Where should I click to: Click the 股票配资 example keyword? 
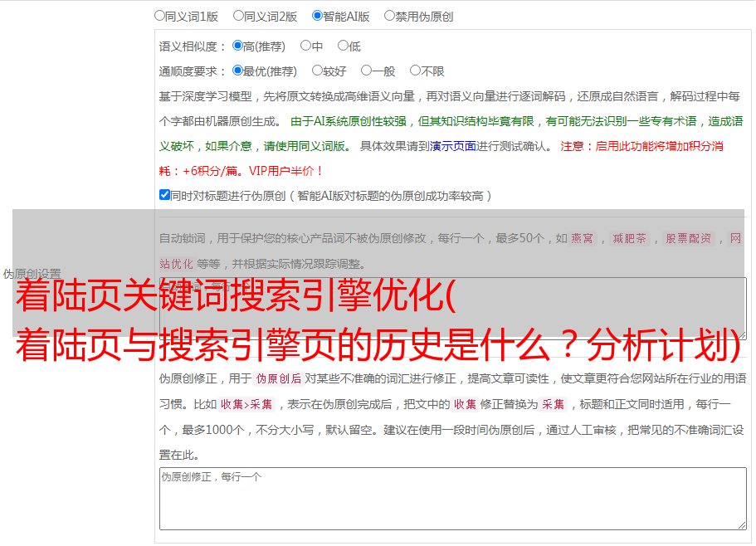tap(688, 238)
